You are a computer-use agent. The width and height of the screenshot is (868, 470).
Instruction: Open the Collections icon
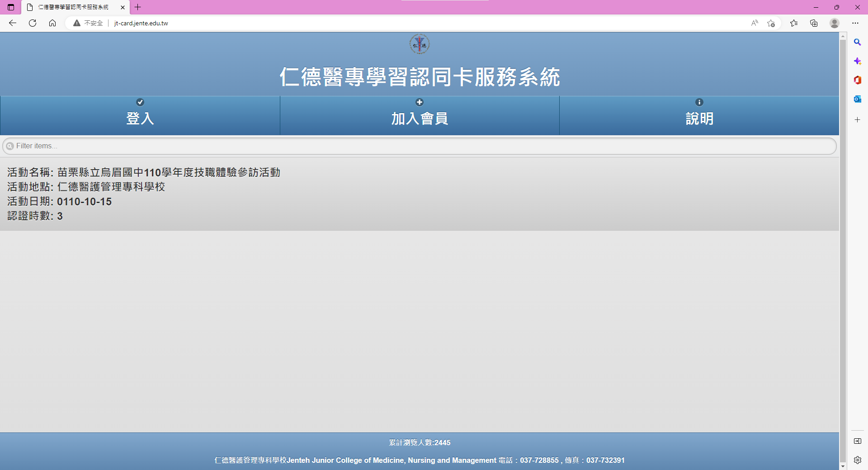point(814,23)
